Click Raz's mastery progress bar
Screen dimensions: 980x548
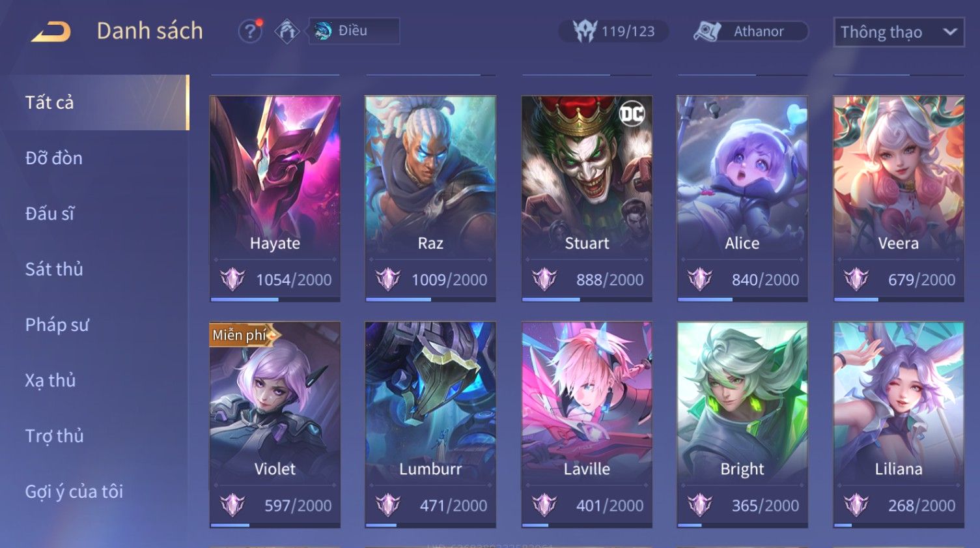coord(430,300)
